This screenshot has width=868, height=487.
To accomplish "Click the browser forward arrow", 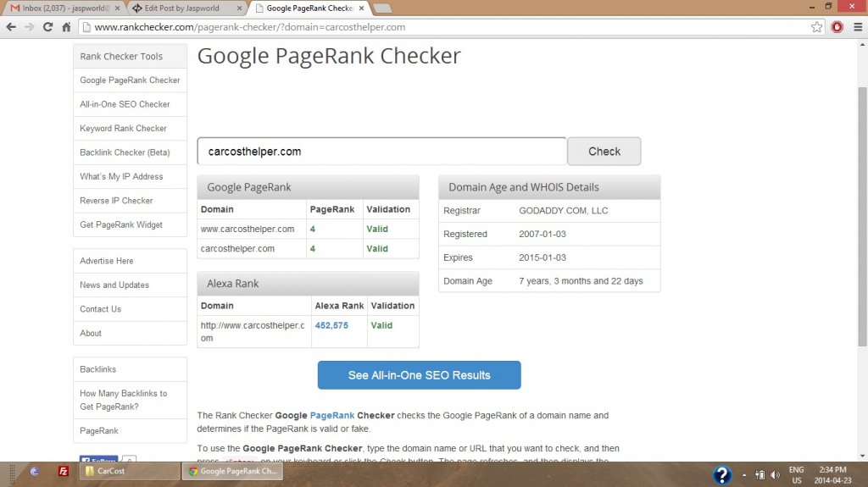I will 29,26.
